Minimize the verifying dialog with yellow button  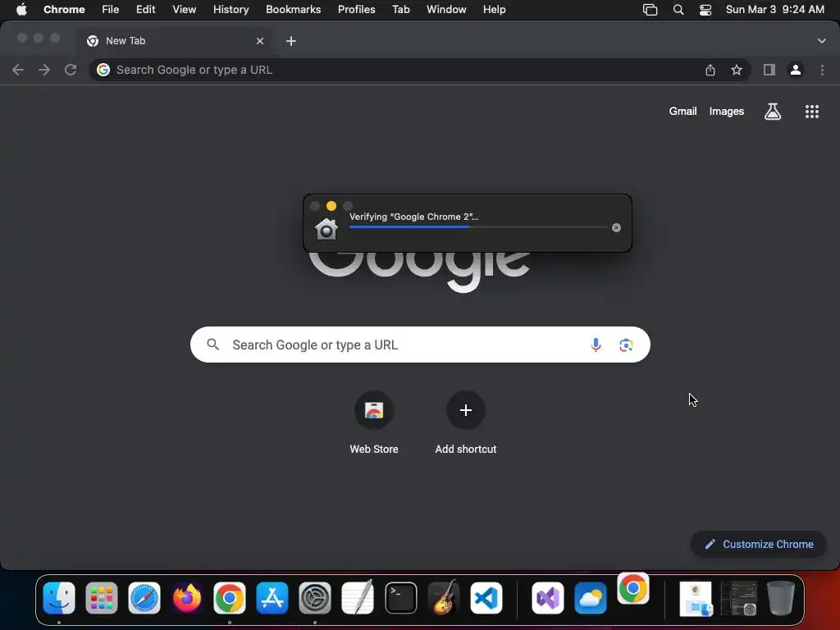(x=331, y=206)
